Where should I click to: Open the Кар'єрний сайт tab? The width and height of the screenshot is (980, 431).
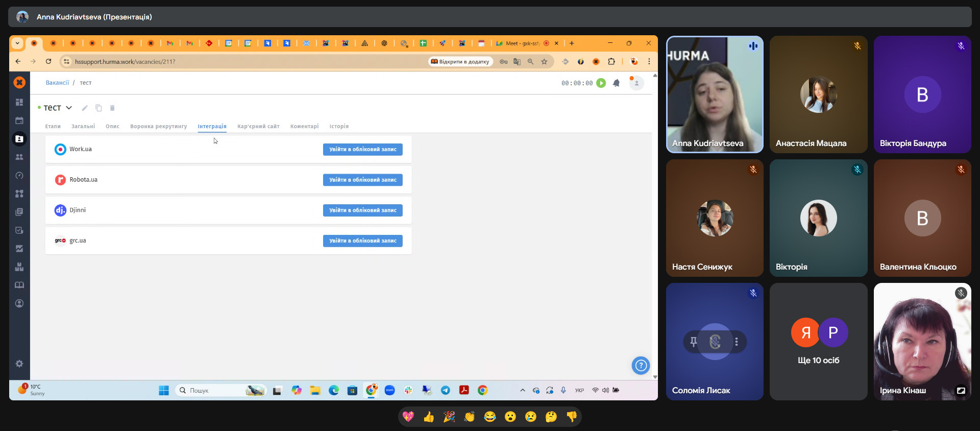258,126
